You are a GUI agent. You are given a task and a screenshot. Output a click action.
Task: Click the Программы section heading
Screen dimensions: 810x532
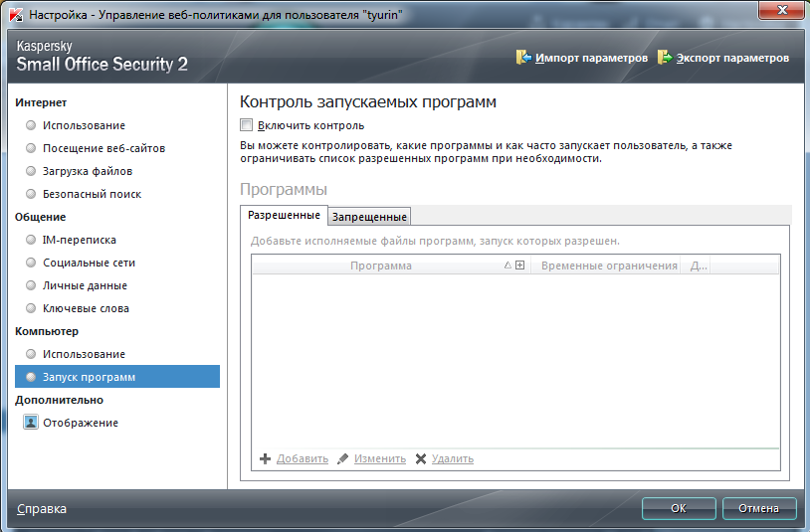click(x=284, y=189)
